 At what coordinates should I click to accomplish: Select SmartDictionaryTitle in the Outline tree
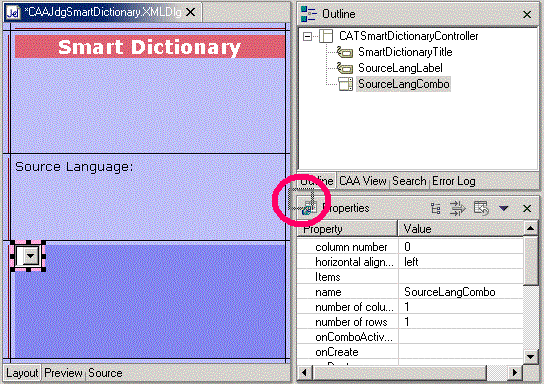tap(405, 52)
